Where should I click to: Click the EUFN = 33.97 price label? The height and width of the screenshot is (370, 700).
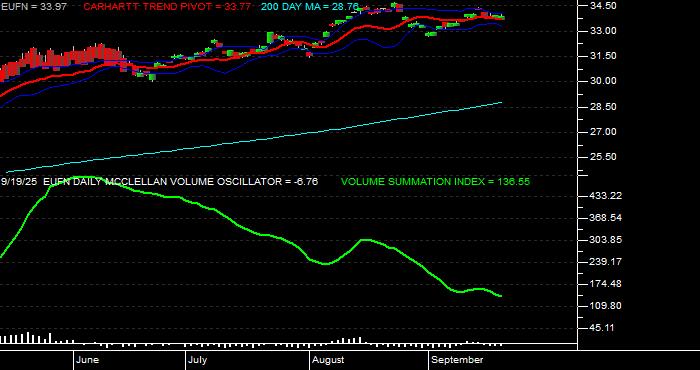(34, 6)
